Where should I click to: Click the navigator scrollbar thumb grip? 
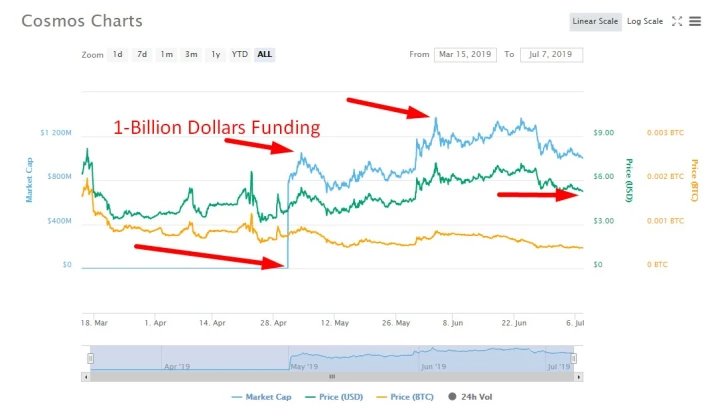(332, 377)
